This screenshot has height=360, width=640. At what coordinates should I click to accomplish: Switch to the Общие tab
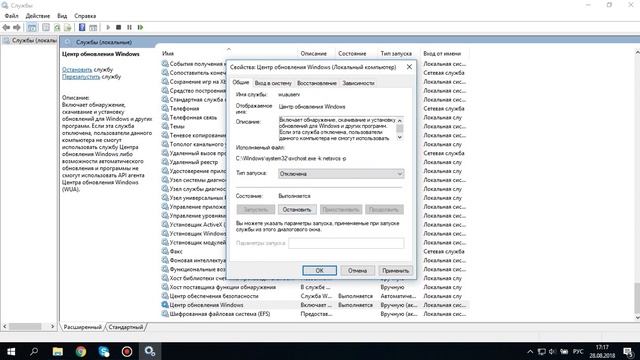click(240, 82)
